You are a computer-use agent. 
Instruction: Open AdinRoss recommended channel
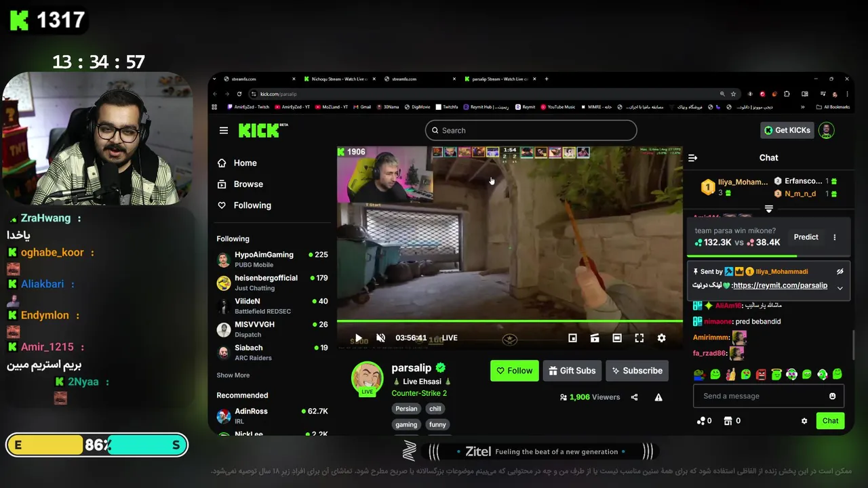pyautogui.click(x=272, y=416)
